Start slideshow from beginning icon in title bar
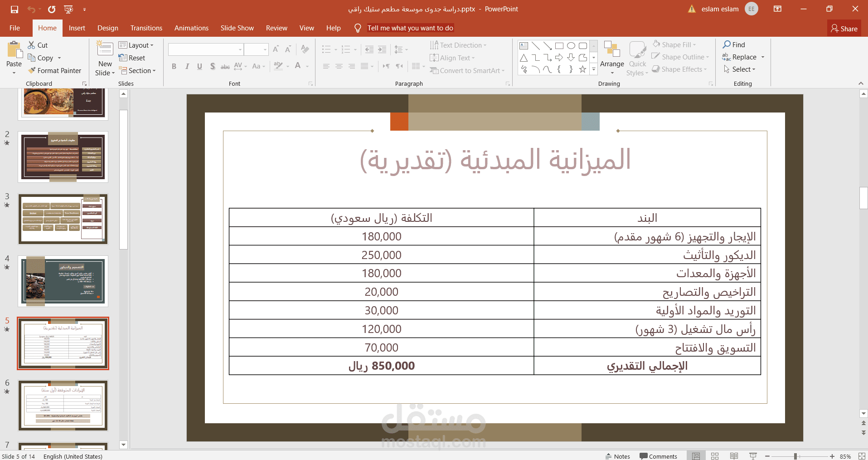Viewport: 868px width, 460px height. (68, 9)
